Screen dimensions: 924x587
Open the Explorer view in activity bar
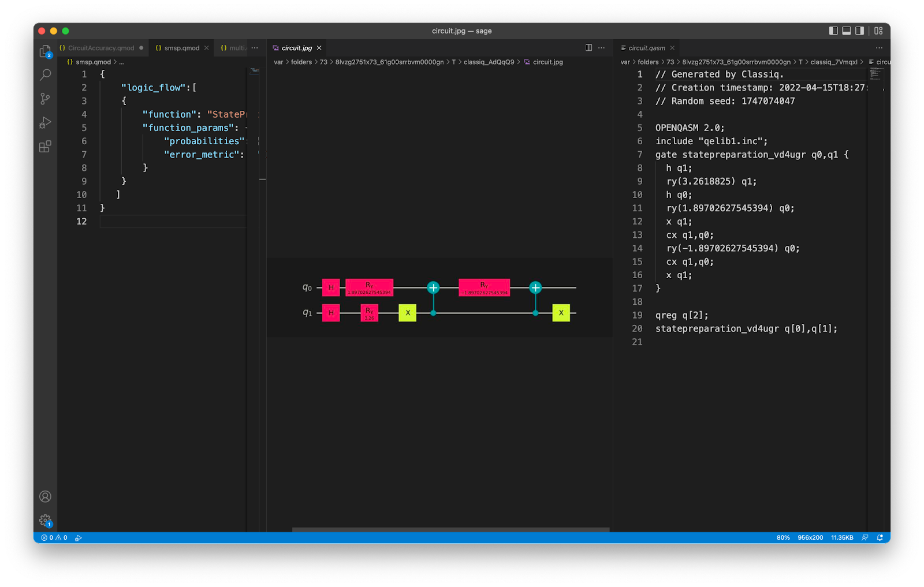click(45, 51)
